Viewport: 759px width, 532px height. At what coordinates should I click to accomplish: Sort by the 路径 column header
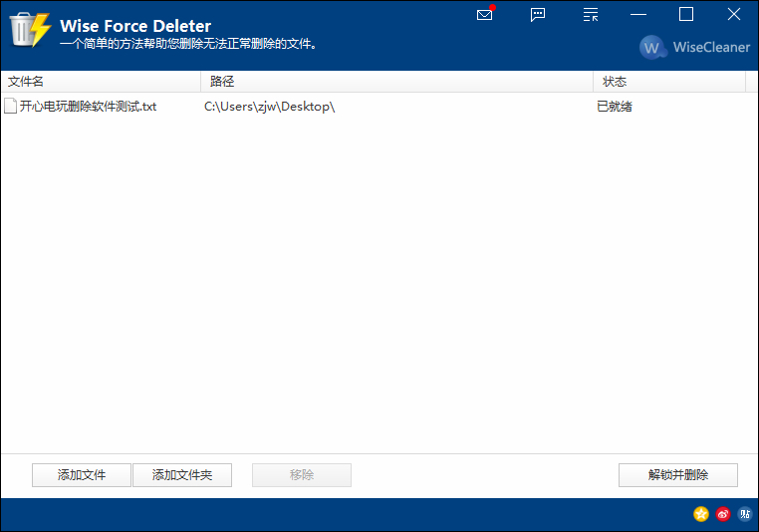tap(396, 82)
